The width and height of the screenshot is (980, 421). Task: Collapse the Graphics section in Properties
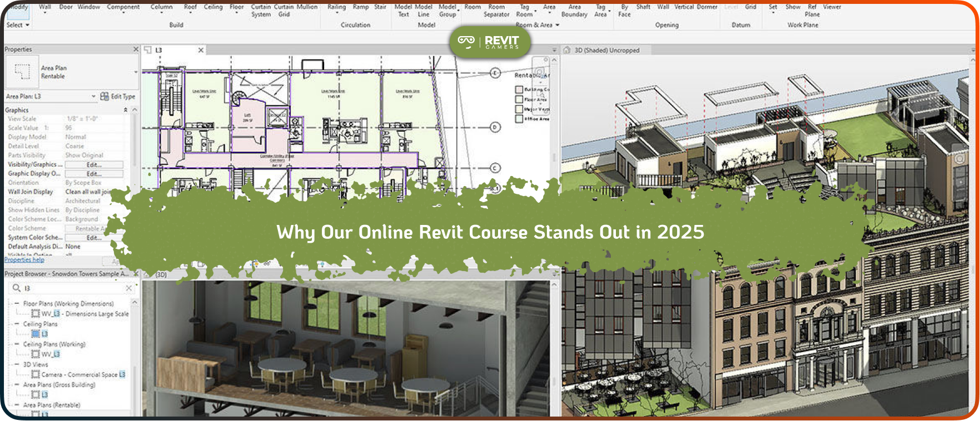tap(125, 110)
